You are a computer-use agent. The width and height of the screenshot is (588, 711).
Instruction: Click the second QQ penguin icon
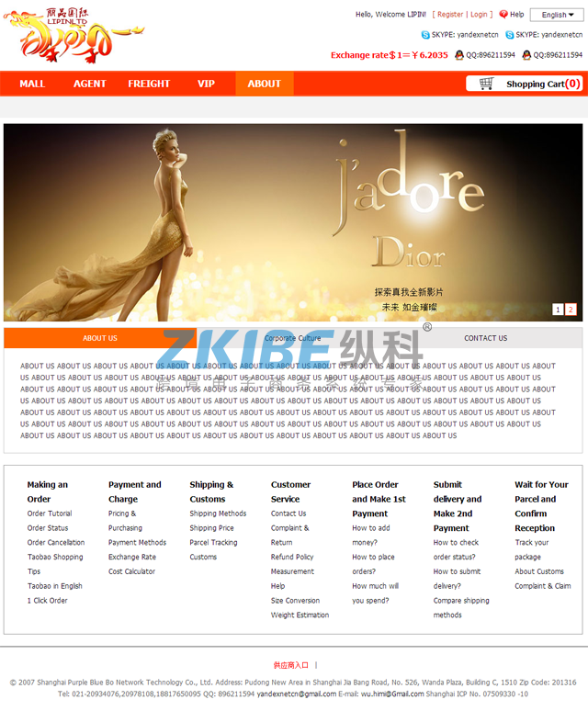(526, 55)
